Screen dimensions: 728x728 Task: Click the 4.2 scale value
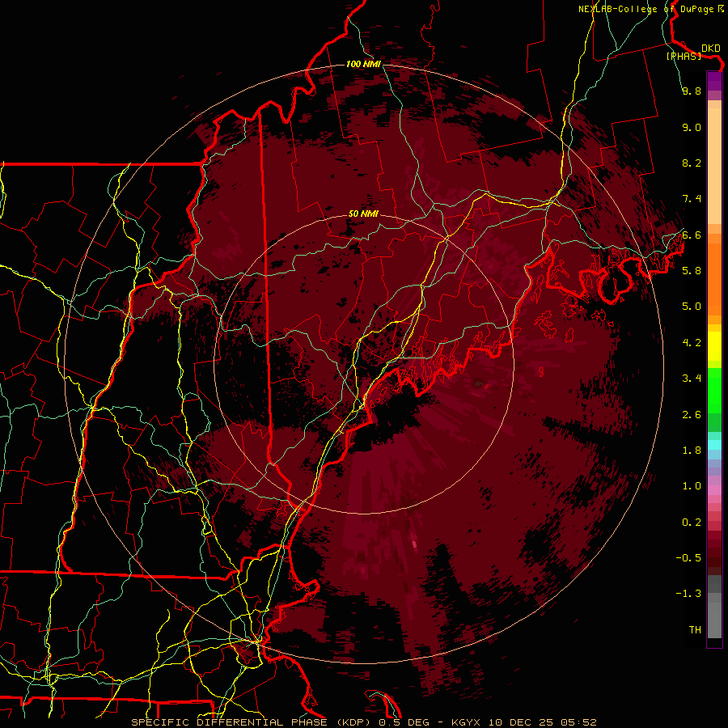click(x=692, y=343)
